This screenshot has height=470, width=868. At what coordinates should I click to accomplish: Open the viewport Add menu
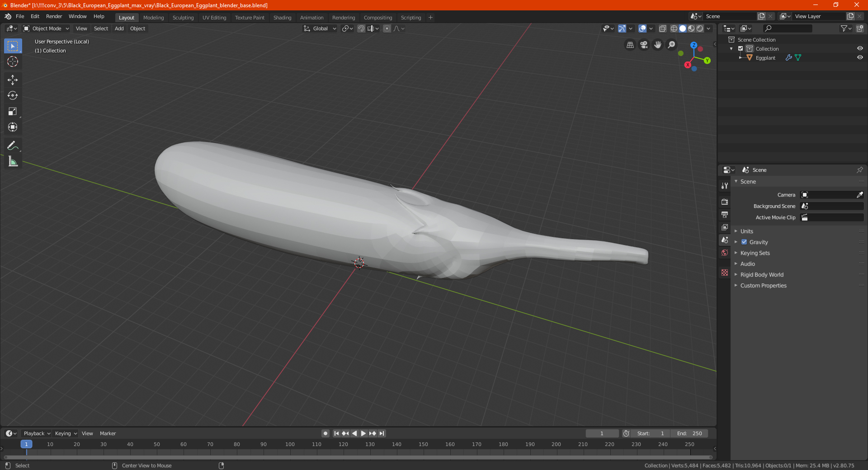click(x=119, y=28)
